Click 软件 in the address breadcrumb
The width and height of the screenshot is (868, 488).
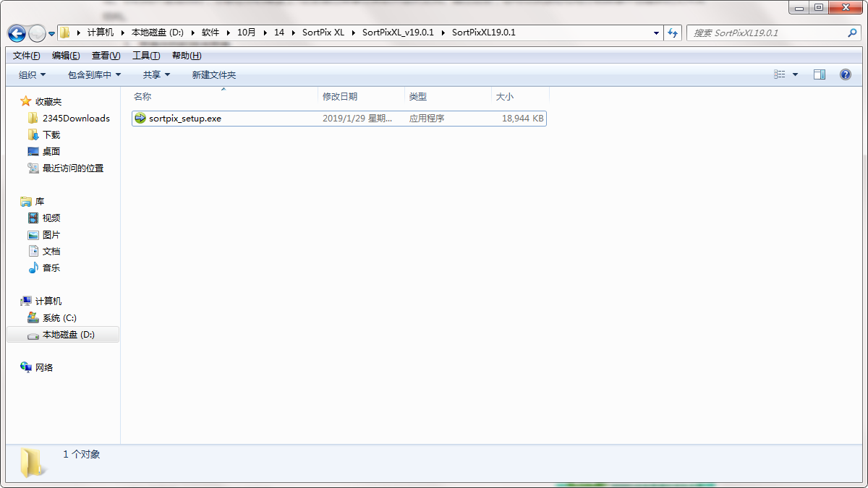click(x=210, y=33)
